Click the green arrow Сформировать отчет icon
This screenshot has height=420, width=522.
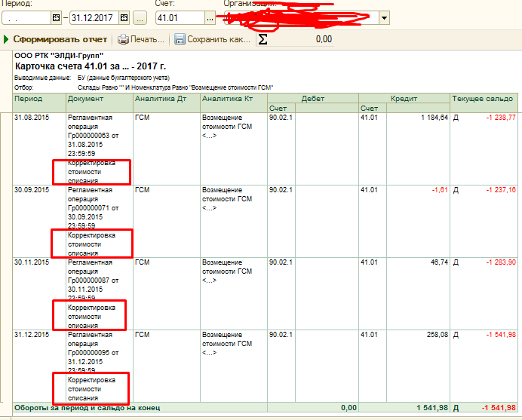[x=7, y=39]
